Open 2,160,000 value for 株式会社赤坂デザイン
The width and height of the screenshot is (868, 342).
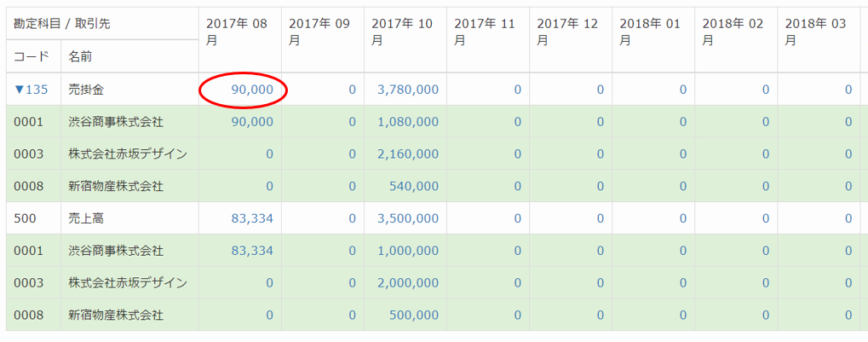(x=408, y=154)
